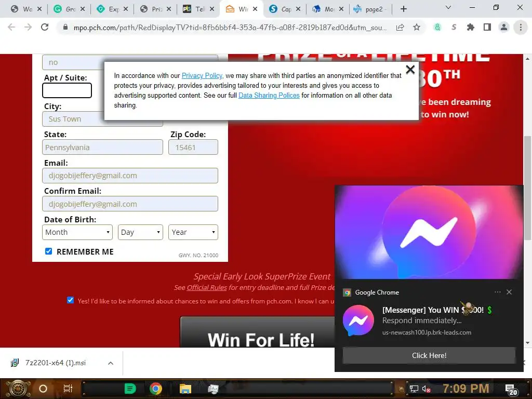Close the privacy policy popup with X
Viewport: 532px width, 399px height.
click(x=410, y=70)
